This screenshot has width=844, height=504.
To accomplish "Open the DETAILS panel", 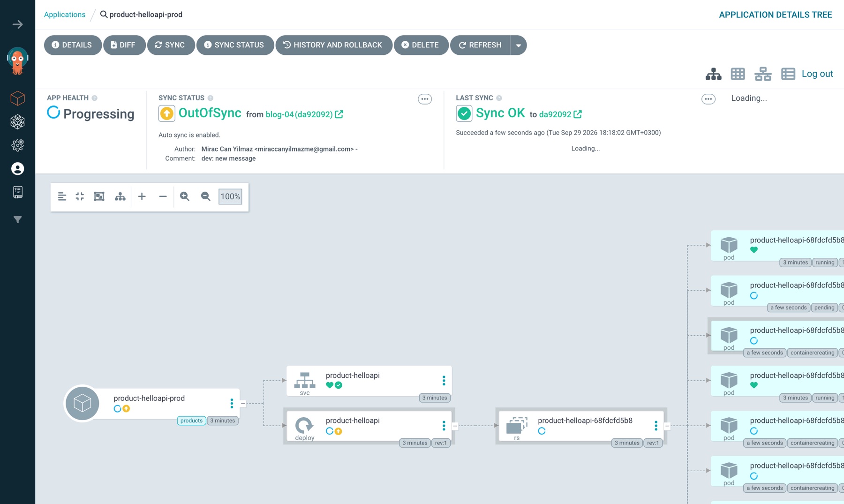I will point(73,45).
